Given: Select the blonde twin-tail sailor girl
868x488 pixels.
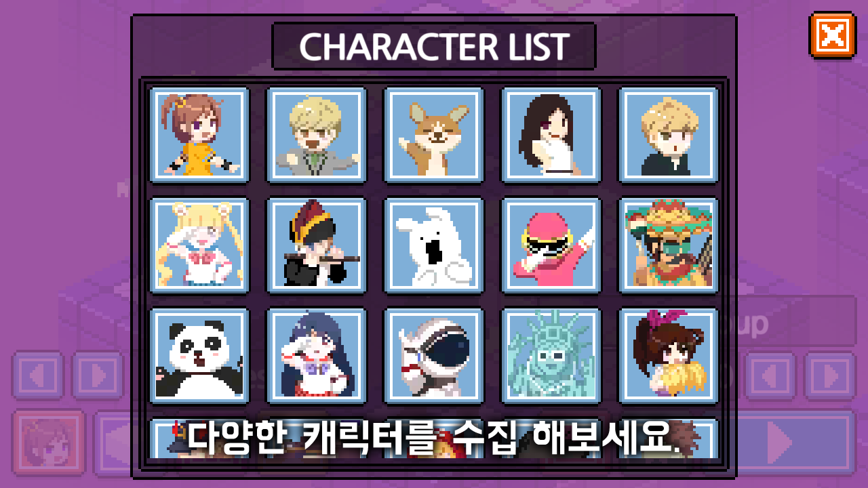Looking at the screenshot, I should pos(199,245).
